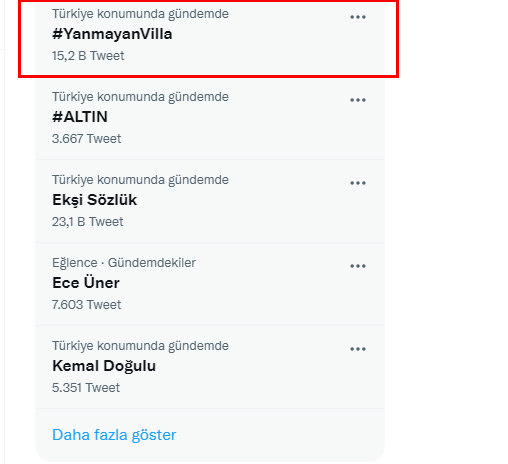
Task: Open the #ALTIN hashtag trend
Action: [80, 117]
